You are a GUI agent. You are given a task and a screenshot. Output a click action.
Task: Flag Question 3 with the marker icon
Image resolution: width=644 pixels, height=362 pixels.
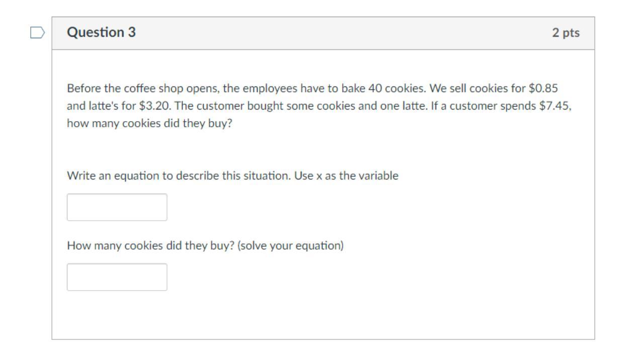coord(37,33)
